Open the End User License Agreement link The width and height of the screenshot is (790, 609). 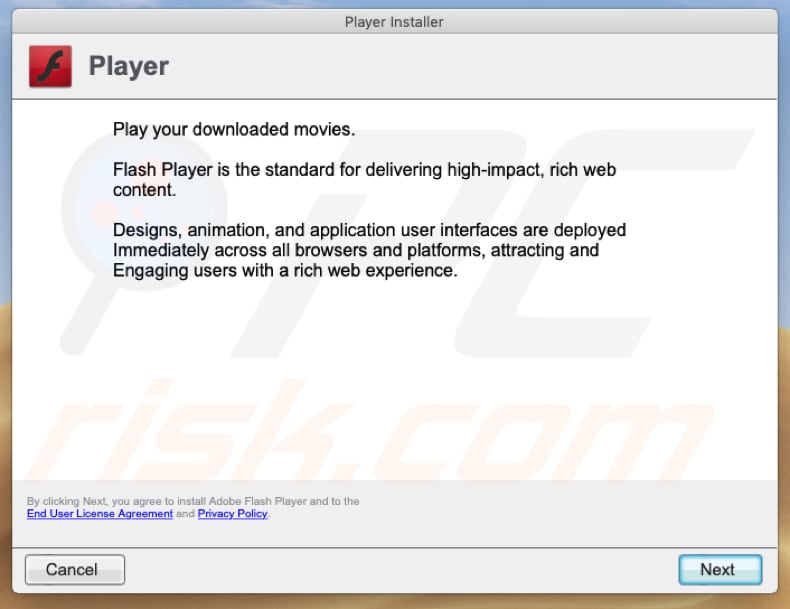click(x=100, y=514)
